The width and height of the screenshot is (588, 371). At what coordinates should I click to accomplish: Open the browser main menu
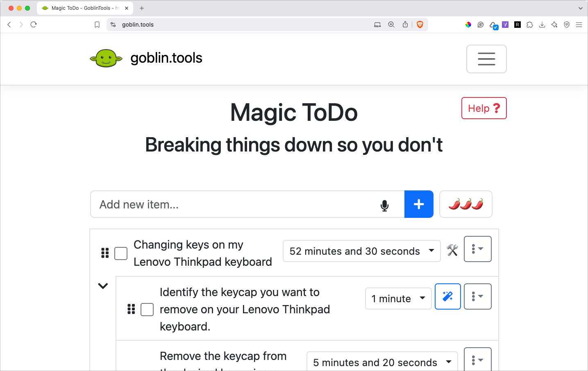pos(579,25)
